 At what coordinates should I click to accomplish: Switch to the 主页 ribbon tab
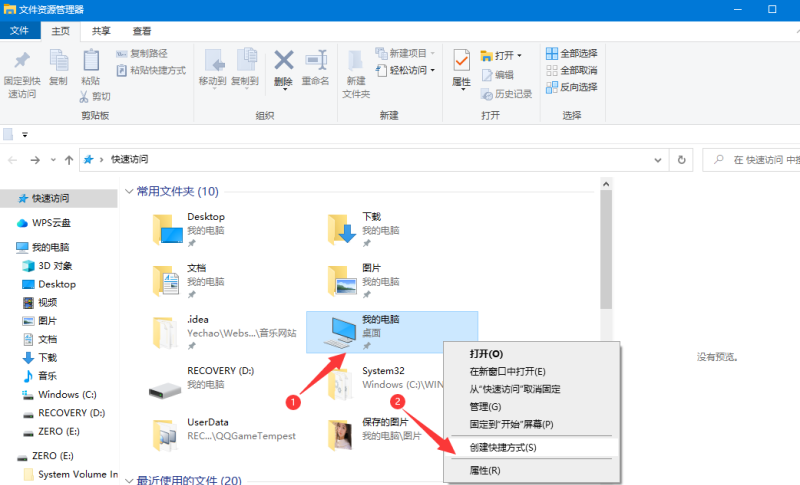61,31
